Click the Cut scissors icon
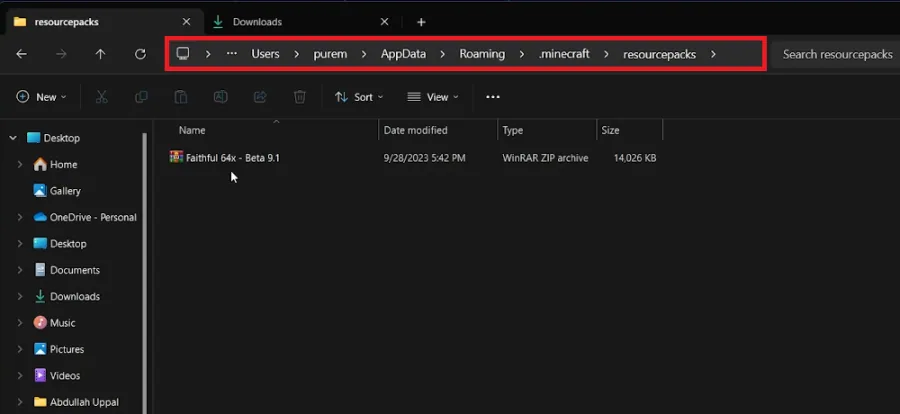Image resolution: width=900 pixels, height=414 pixels. point(102,97)
